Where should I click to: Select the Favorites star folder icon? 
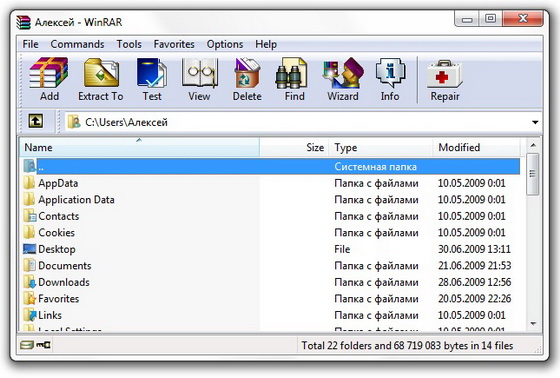[30, 298]
